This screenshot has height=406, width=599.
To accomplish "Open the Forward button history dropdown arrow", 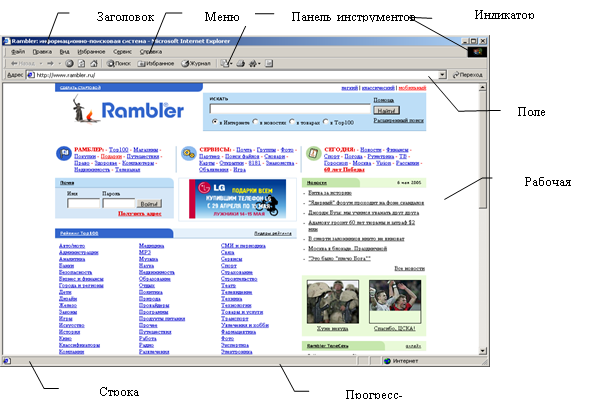I will 60,63.
